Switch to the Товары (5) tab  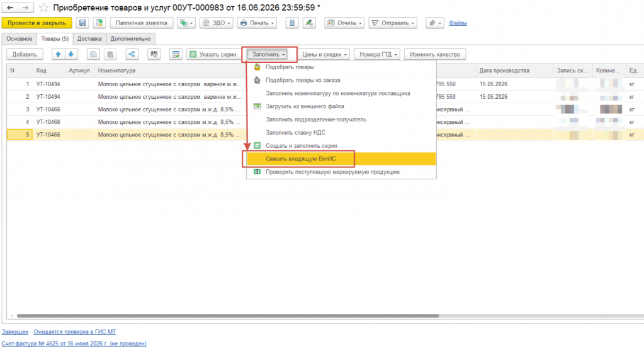(x=55, y=38)
